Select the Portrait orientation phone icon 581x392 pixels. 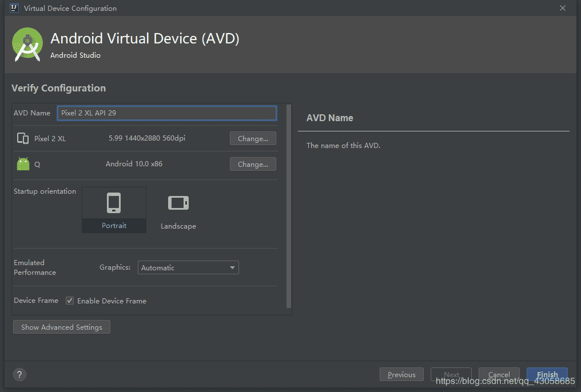coord(114,203)
